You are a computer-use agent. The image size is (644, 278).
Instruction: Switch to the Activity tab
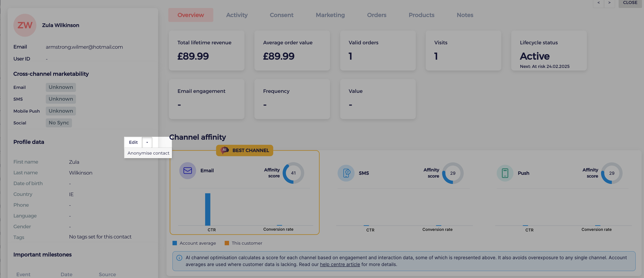point(237,15)
